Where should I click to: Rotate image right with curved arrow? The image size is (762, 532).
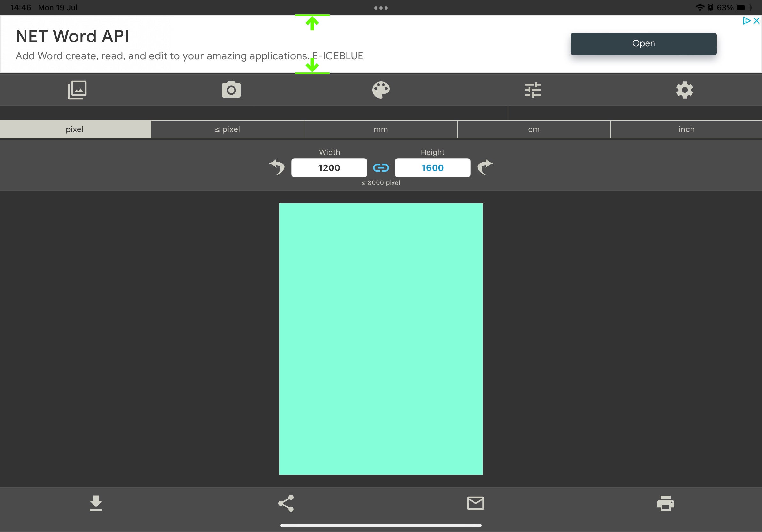(x=485, y=167)
